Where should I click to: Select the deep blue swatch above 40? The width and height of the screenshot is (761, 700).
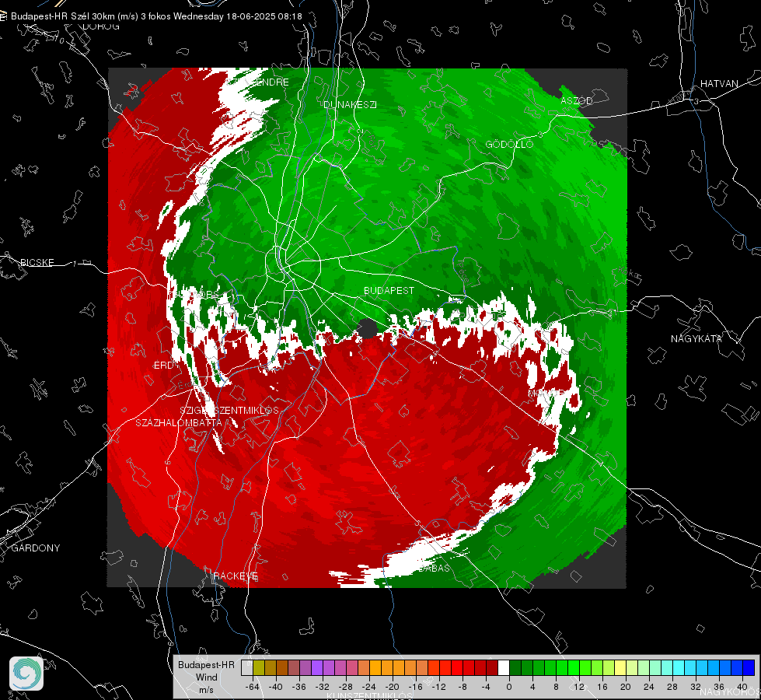pyautogui.click(x=749, y=668)
